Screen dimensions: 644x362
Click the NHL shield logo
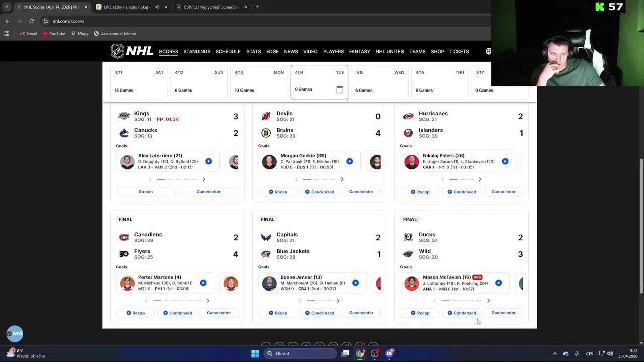click(x=117, y=51)
